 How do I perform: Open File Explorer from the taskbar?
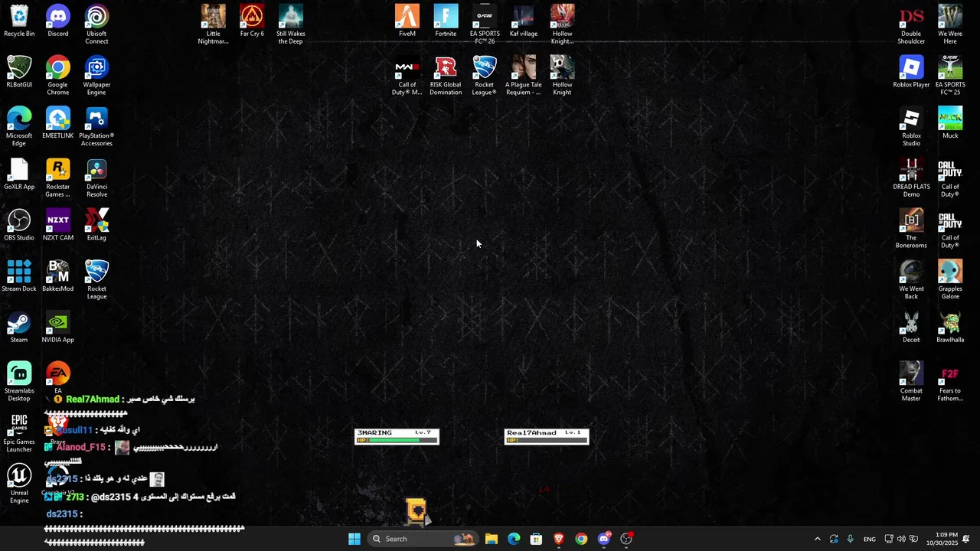pos(492,539)
